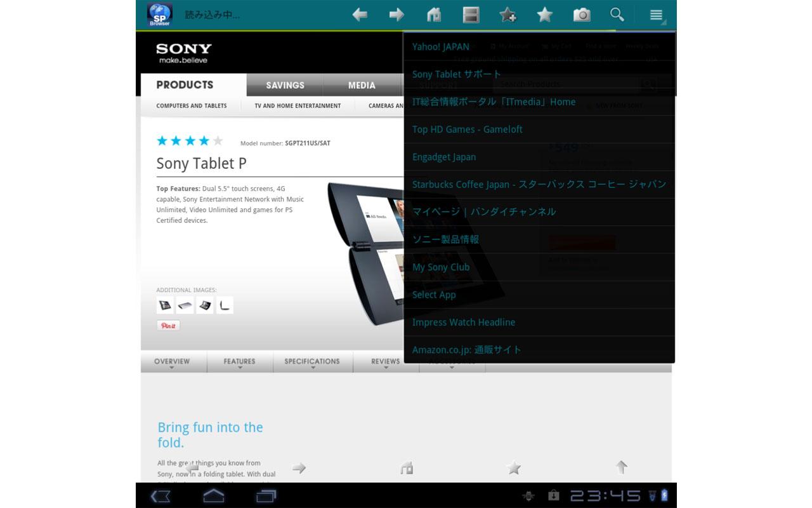Click the 読み込み中... page title

[213, 15]
